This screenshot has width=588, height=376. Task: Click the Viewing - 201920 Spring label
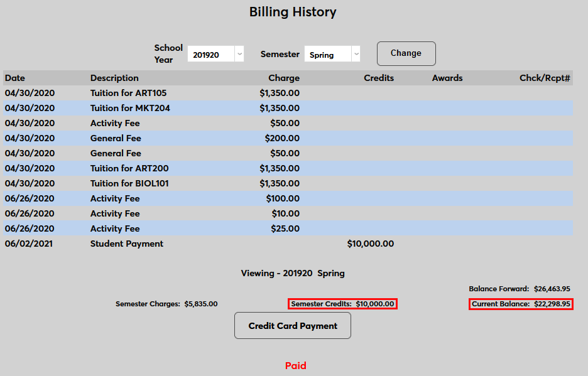[x=292, y=273]
